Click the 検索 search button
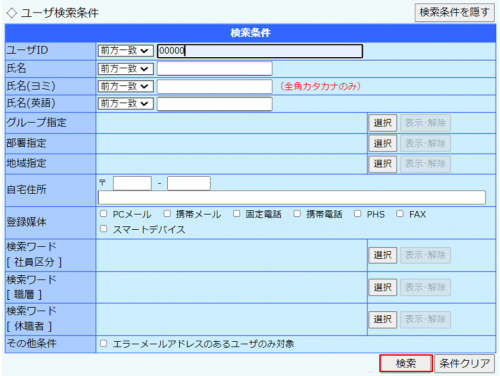500x376 pixels. point(406,363)
